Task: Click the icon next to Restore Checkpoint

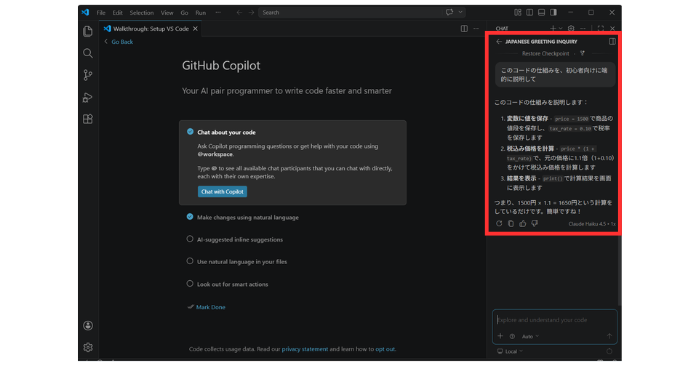Action: pyautogui.click(x=582, y=53)
